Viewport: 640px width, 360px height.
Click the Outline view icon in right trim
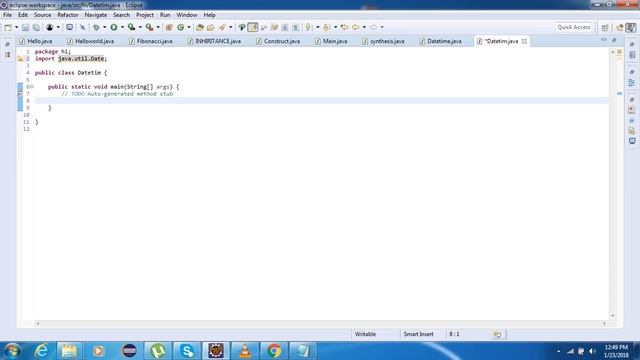tap(632, 83)
